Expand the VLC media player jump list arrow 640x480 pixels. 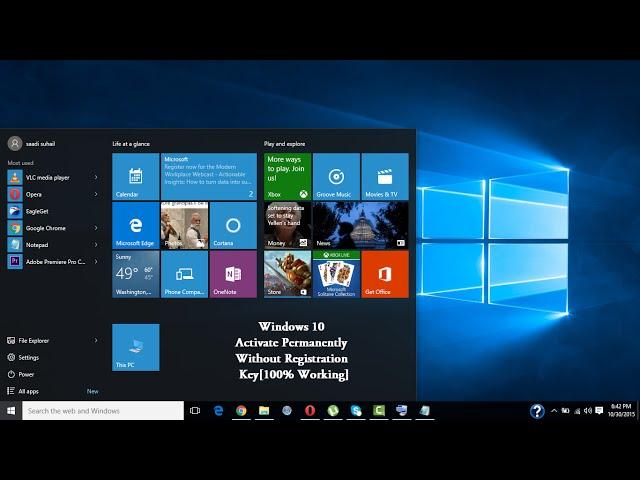click(96, 178)
